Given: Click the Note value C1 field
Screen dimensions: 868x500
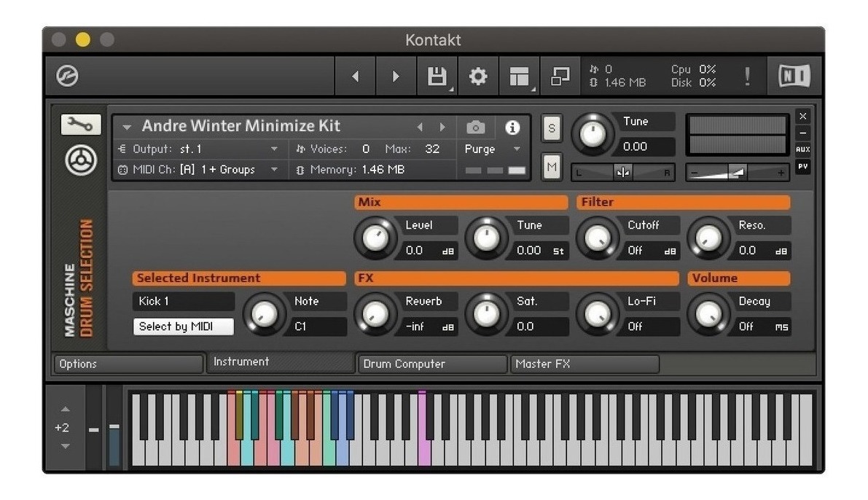Looking at the screenshot, I should 318,327.
